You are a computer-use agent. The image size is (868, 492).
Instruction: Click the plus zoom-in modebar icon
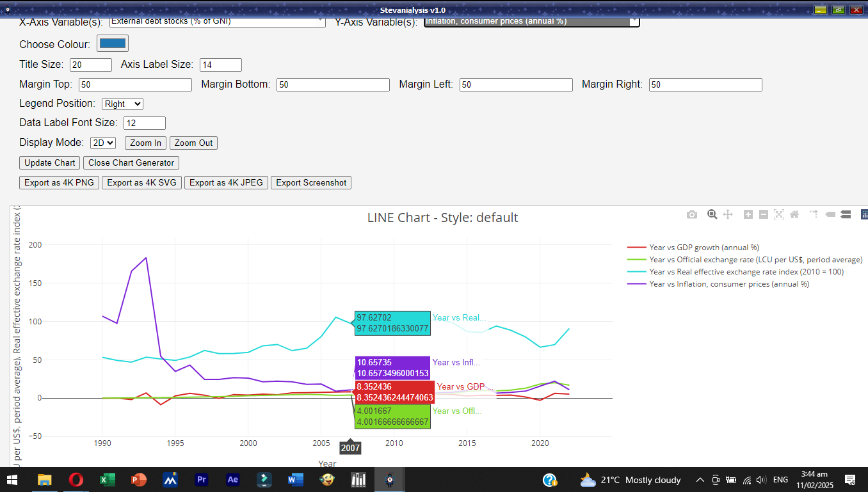click(x=748, y=214)
